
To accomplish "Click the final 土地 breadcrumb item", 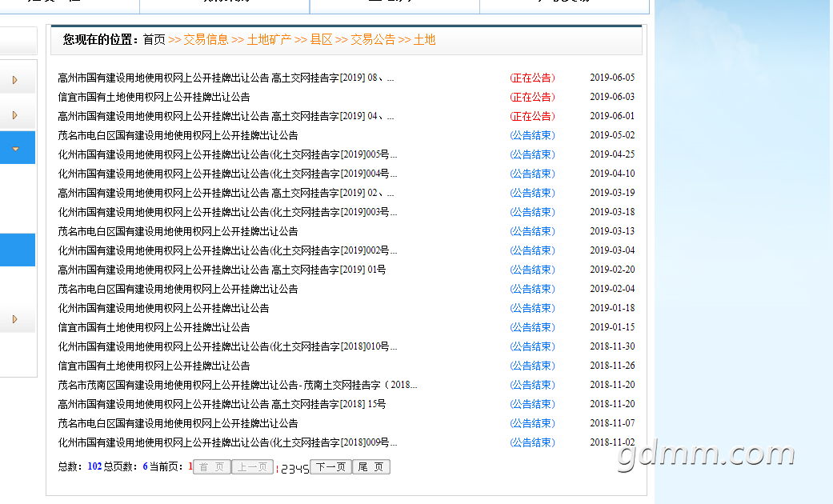I will point(424,40).
